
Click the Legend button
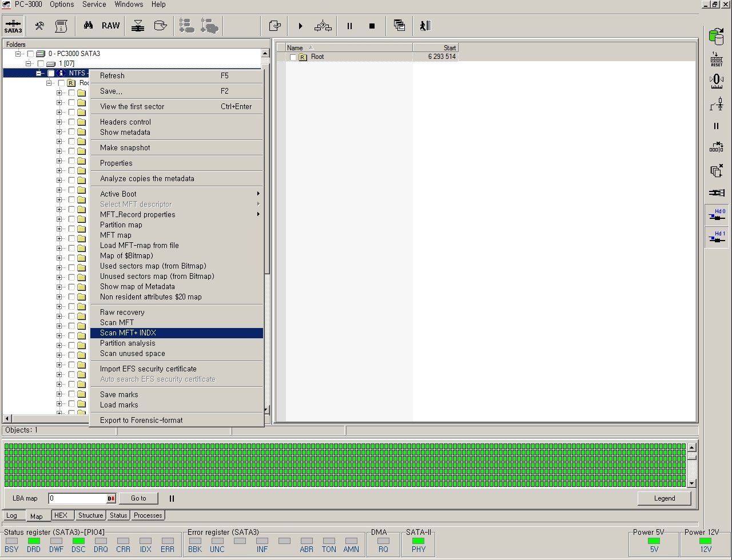(x=665, y=498)
